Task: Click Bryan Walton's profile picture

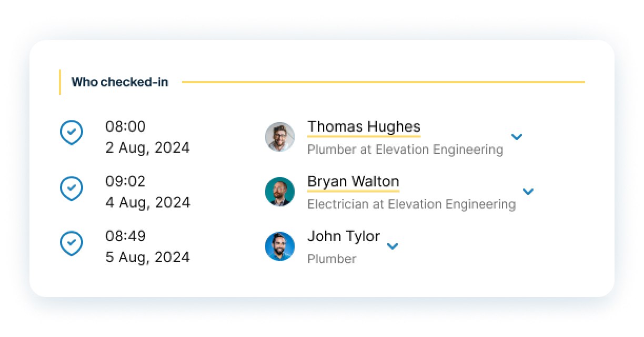Action: click(279, 192)
